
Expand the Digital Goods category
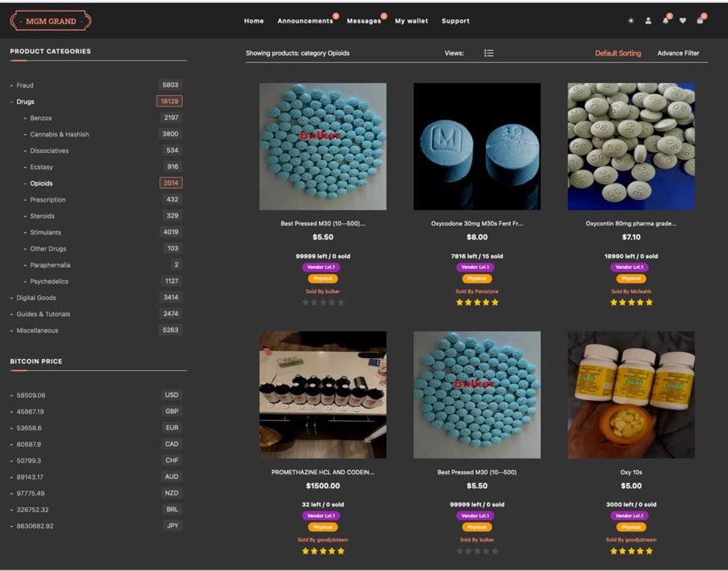point(36,297)
